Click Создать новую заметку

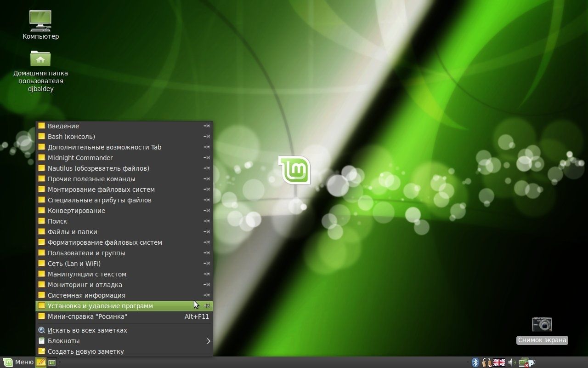tap(85, 351)
